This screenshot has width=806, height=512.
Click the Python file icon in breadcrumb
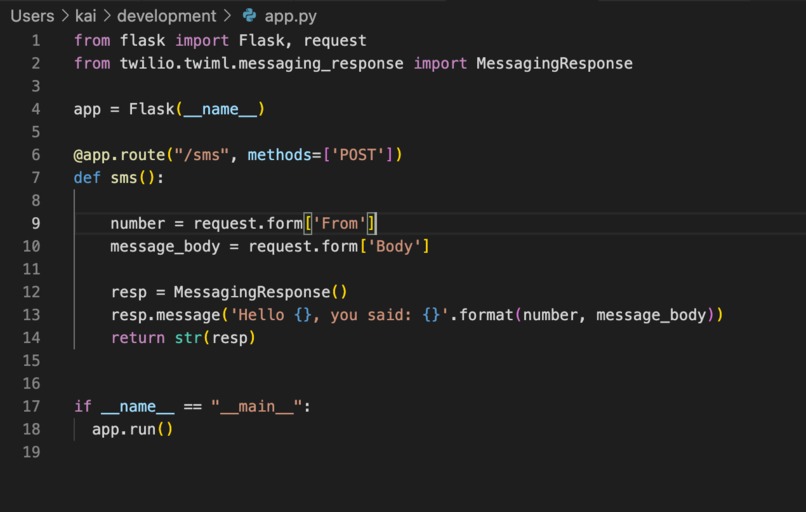[249, 15]
